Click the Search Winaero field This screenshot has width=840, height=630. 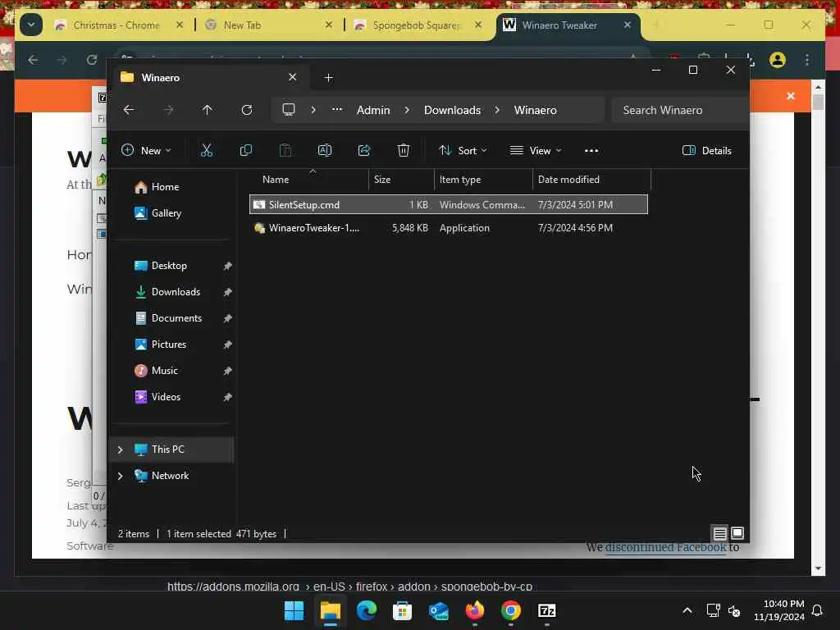[x=680, y=110]
